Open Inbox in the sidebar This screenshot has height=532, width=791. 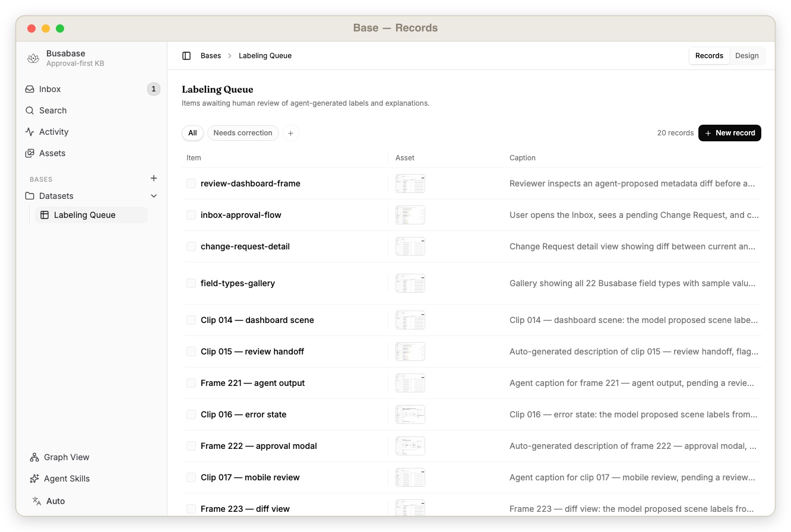click(92, 89)
